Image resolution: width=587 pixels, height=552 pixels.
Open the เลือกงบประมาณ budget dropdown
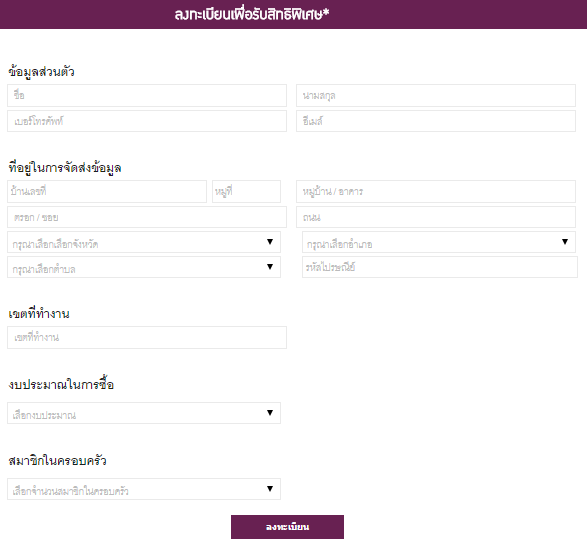pyautogui.click(x=144, y=413)
